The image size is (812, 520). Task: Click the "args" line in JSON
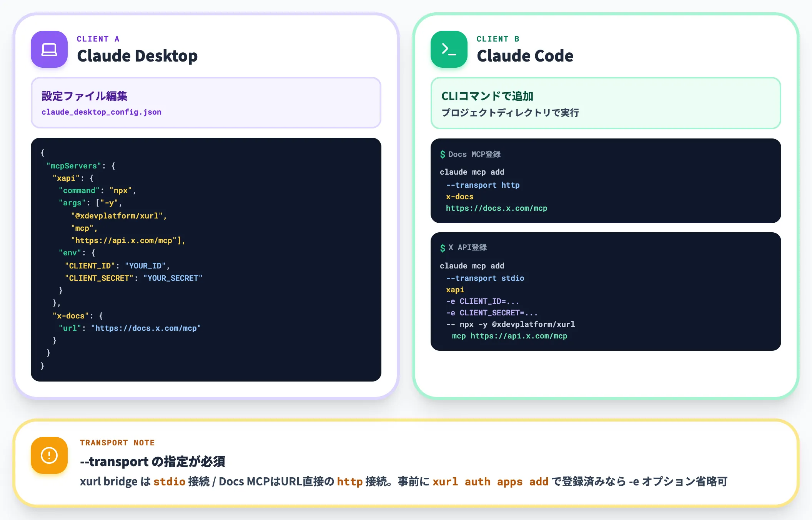pyautogui.click(x=90, y=203)
